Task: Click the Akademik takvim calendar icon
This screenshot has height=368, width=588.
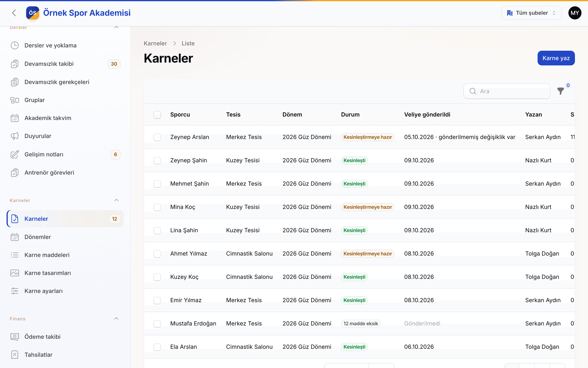Action: coord(14,118)
